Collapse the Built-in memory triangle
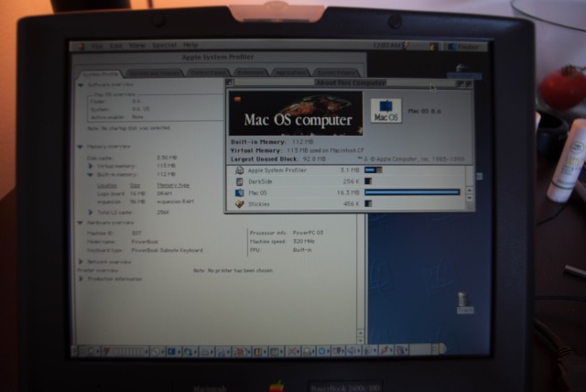 (90, 175)
